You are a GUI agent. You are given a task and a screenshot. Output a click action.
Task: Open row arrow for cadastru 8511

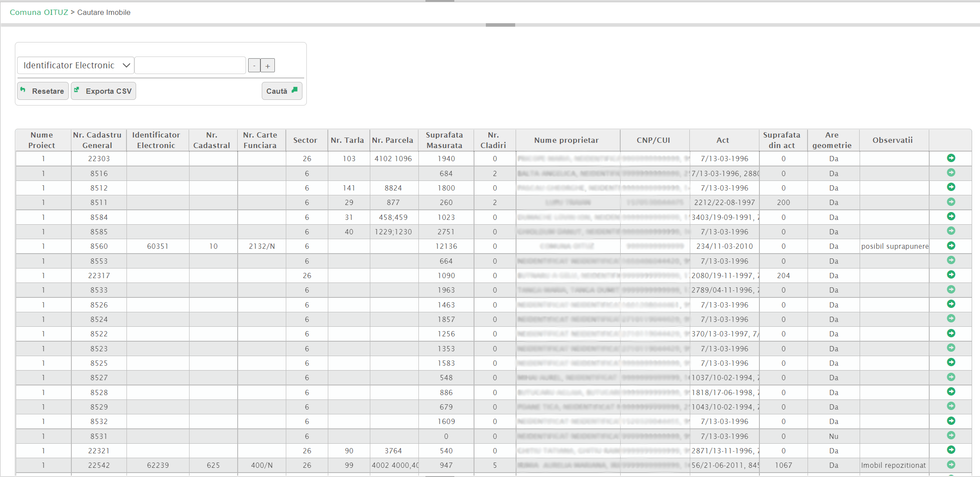[x=951, y=202]
